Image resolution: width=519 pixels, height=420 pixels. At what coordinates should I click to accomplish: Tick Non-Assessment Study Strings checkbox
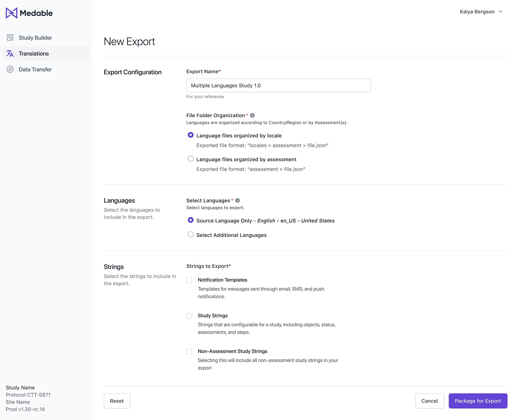[189, 352]
